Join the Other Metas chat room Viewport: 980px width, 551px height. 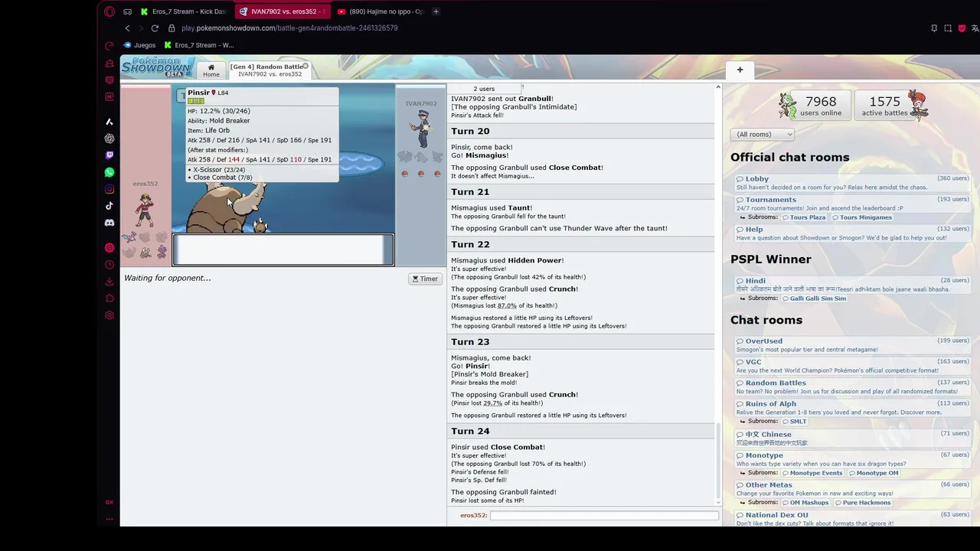tap(852, 488)
